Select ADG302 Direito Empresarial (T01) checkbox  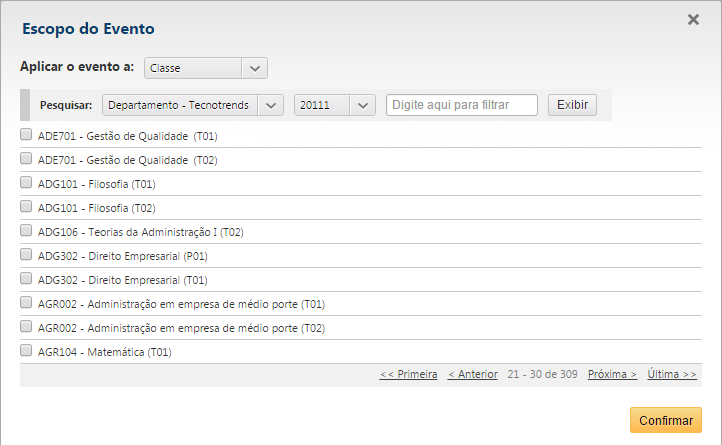coord(26,279)
